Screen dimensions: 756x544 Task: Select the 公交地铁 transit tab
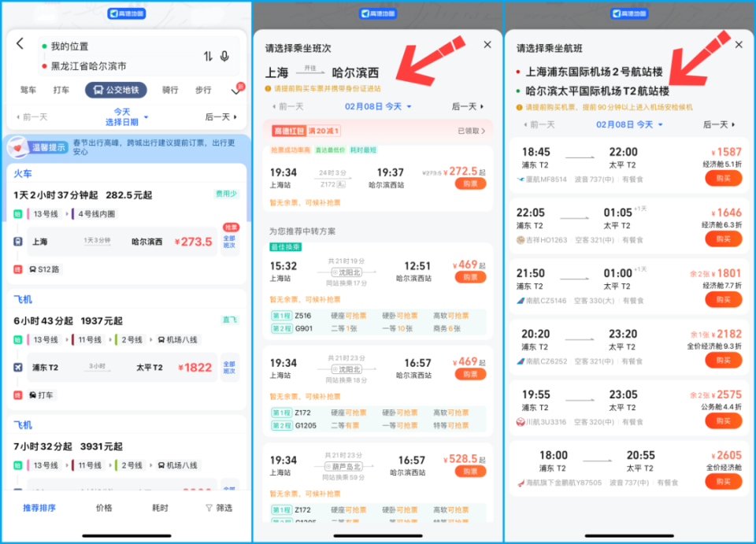click(x=117, y=90)
